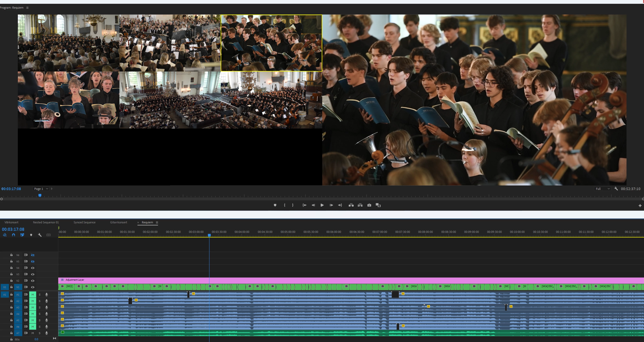Toggle Linked Selection in timeline
This screenshot has height=342, width=644.
tap(22, 235)
